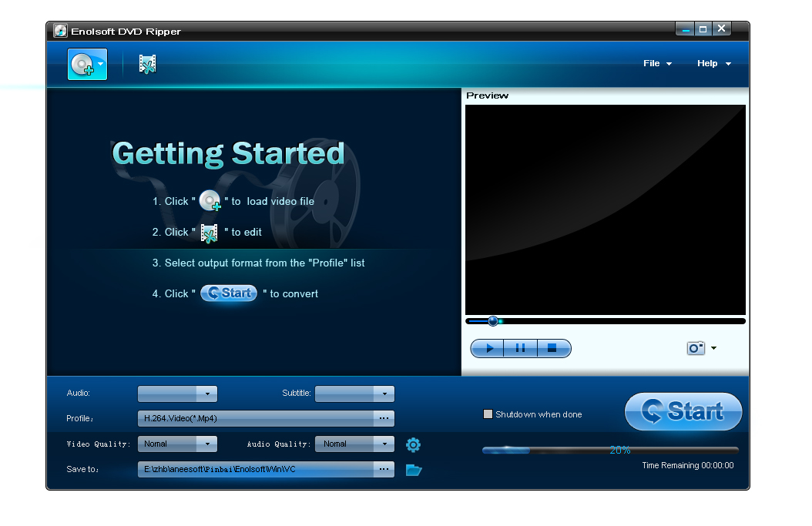
Task: Open output folder with folder icon
Action: point(414,470)
